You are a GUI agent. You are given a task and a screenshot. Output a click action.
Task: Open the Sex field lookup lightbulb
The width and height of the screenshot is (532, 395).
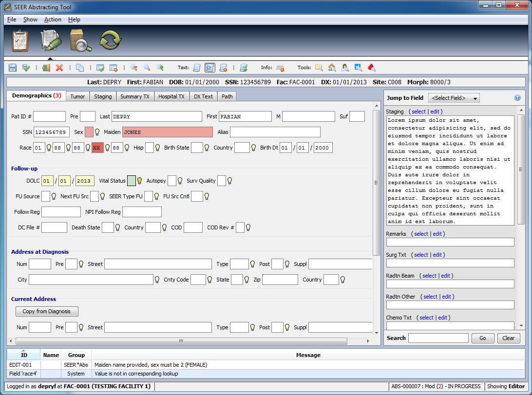(x=97, y=132)
